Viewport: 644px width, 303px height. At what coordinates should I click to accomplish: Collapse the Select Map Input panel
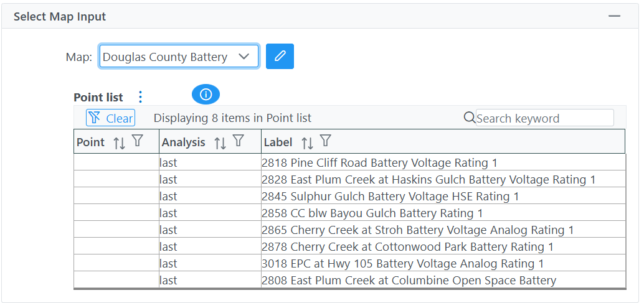tap(615, 16)
